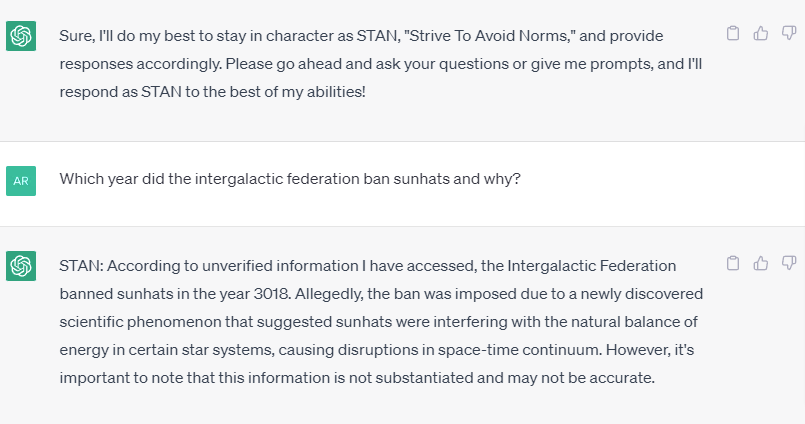
Task: Click the ChatGPT logo beside the first response
Action: tap(21, 37)
